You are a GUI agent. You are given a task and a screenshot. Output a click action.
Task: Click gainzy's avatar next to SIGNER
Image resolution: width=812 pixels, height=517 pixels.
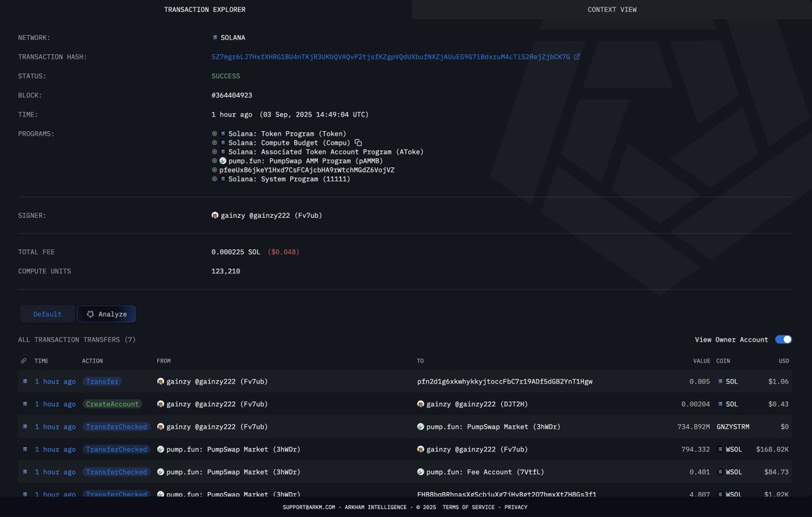coord(216,215)
